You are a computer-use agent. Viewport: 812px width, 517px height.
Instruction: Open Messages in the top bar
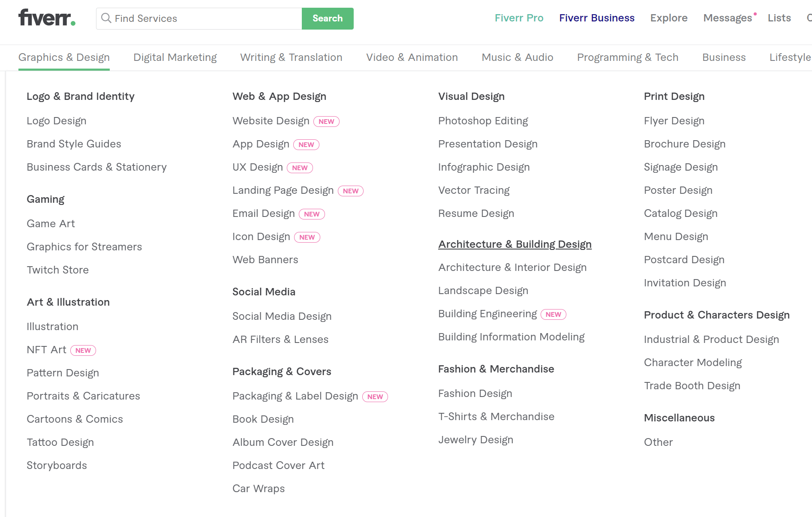click(x=728, y=18)
